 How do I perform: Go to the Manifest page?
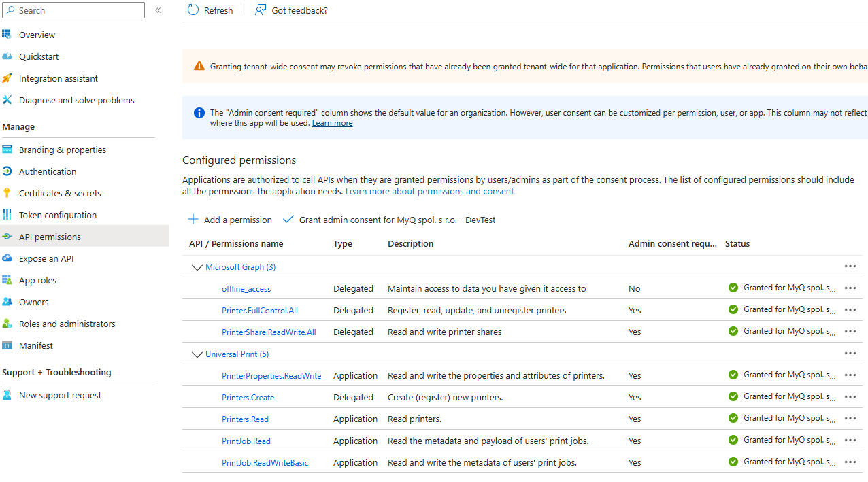click(x=36, y=345)
